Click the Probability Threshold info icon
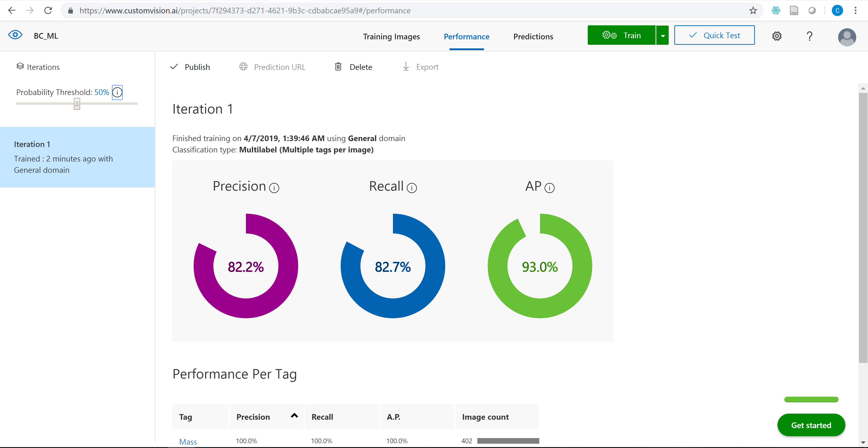 click(117, 92)
